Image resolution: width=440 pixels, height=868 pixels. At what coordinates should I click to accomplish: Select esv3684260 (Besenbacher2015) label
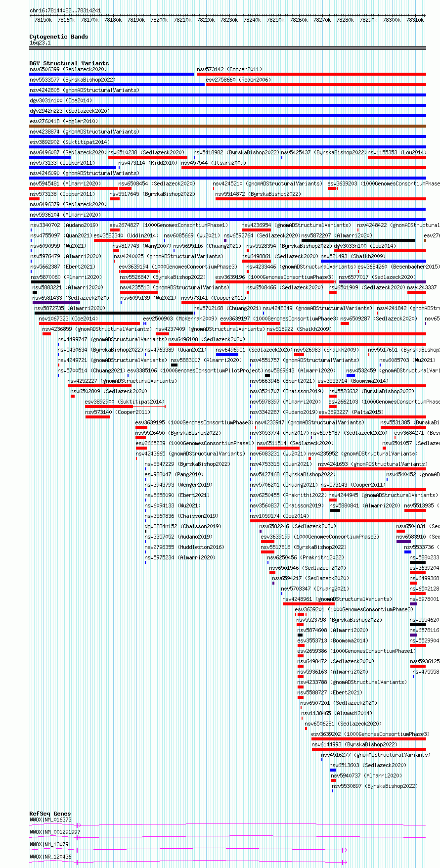coord(399,267)
